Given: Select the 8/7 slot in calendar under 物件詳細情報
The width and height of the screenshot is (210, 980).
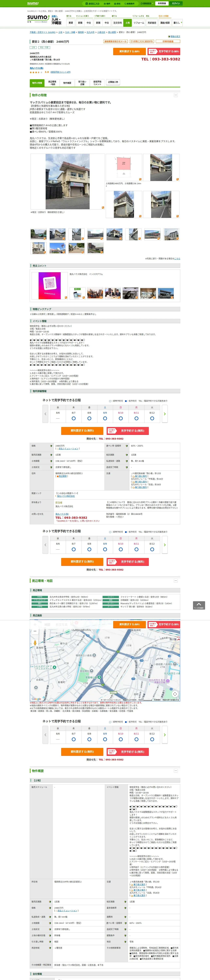Looking at the screenshot, I should click(x=74, y=418).
